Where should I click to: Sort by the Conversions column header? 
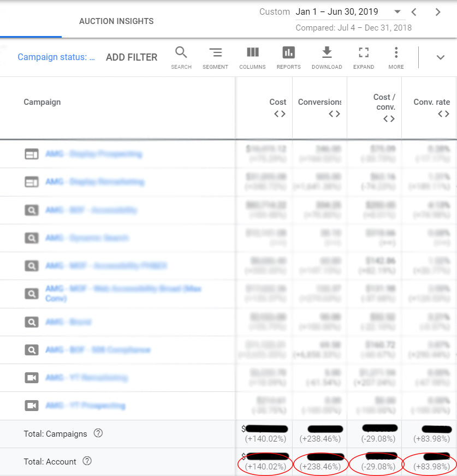click(319, 102)
